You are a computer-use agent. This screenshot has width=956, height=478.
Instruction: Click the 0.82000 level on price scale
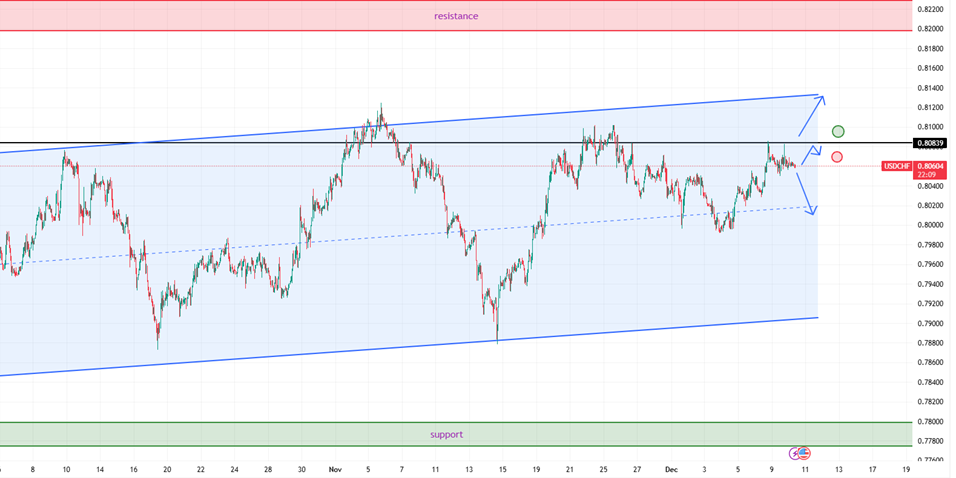click(930, 29)
